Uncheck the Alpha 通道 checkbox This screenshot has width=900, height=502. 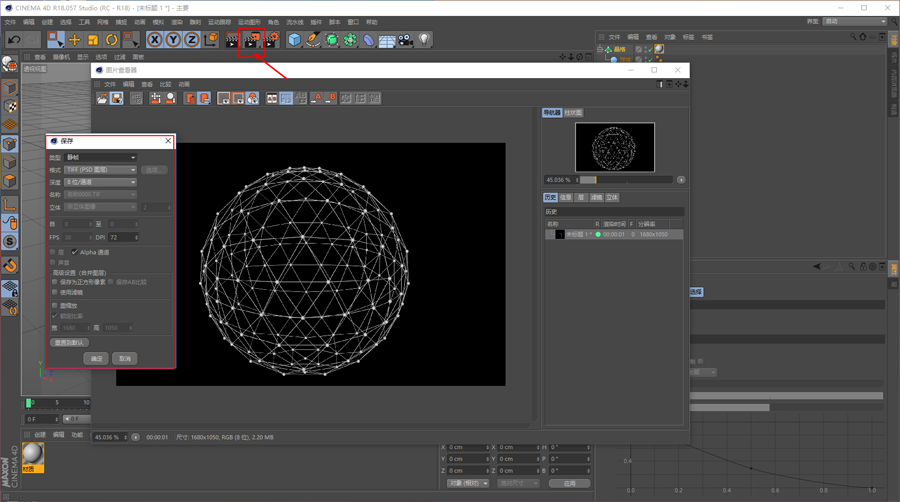point(75,252)
